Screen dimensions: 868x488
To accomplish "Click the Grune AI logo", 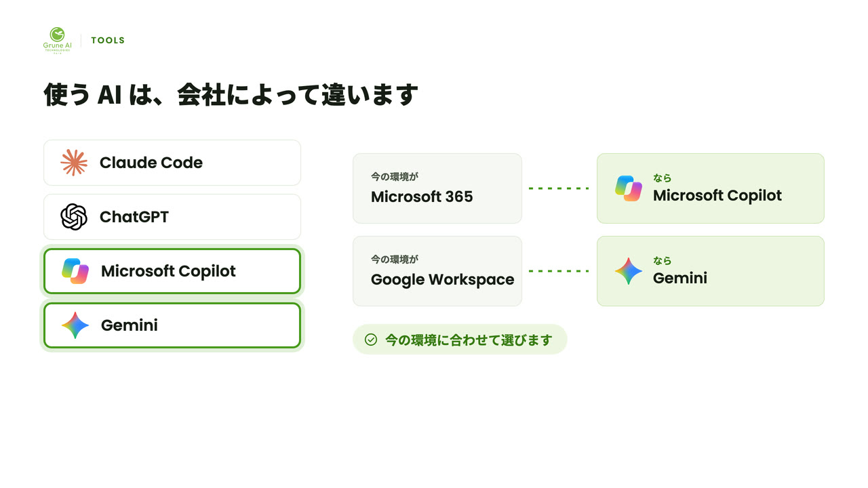I will point(57,41).
